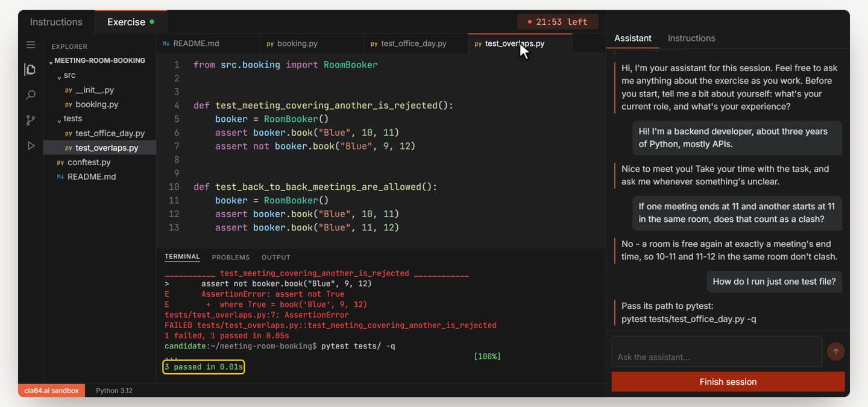Click terminal line '1 failed, 1 passed in 0.05s'
The width and height of the screenshot is (868, 407).
point(227,336)
